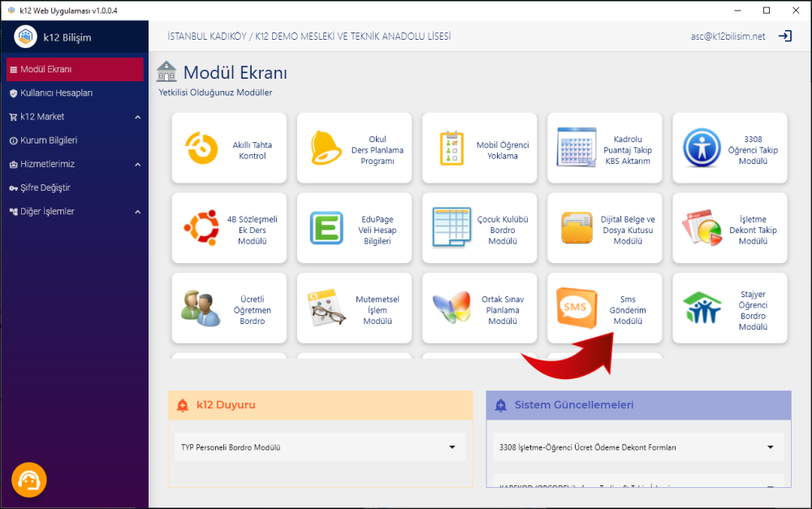Click the key icon beside Şifre Değiştir

click(x=14, y=188)
